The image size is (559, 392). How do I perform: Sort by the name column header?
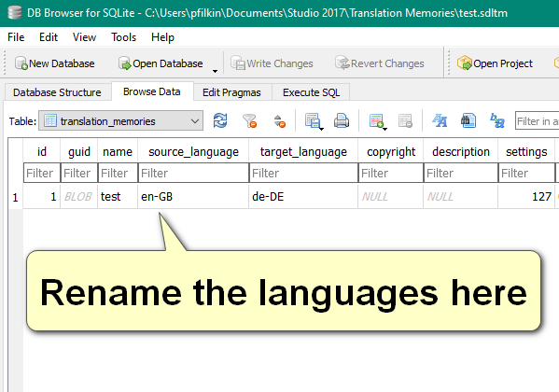118,151
